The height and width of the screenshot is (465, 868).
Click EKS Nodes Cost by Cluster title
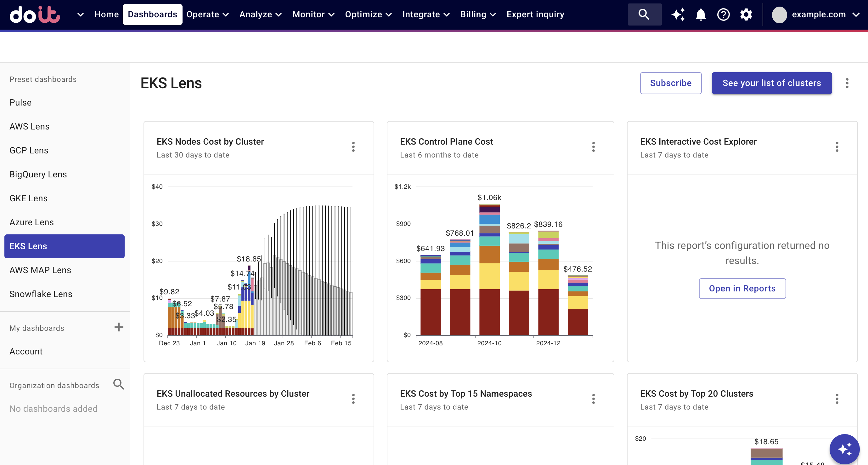[x=210, y=142]
